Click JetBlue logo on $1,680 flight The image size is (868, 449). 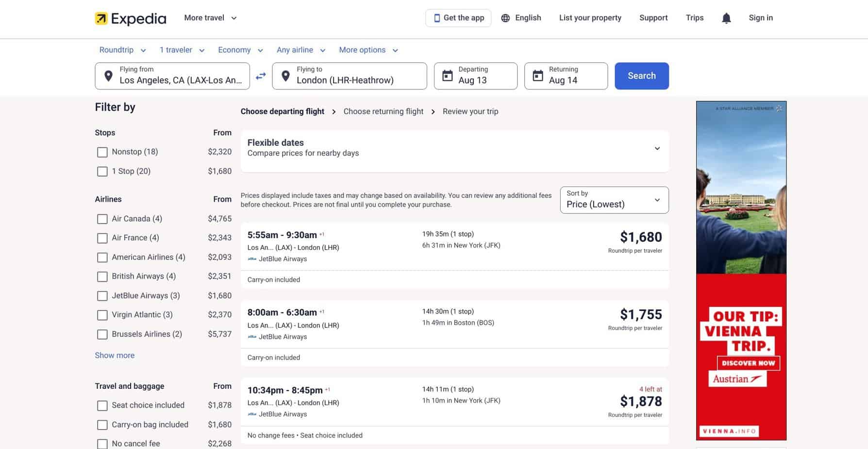coord(252,259)
